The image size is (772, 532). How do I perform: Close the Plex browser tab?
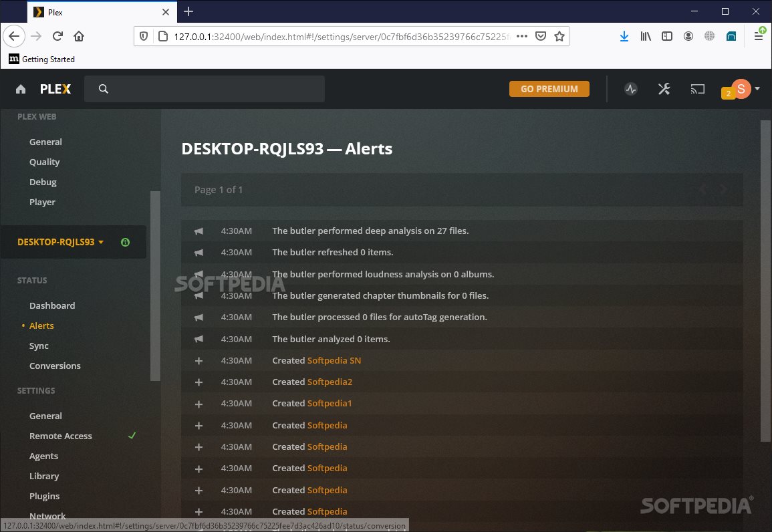point(166,12)
